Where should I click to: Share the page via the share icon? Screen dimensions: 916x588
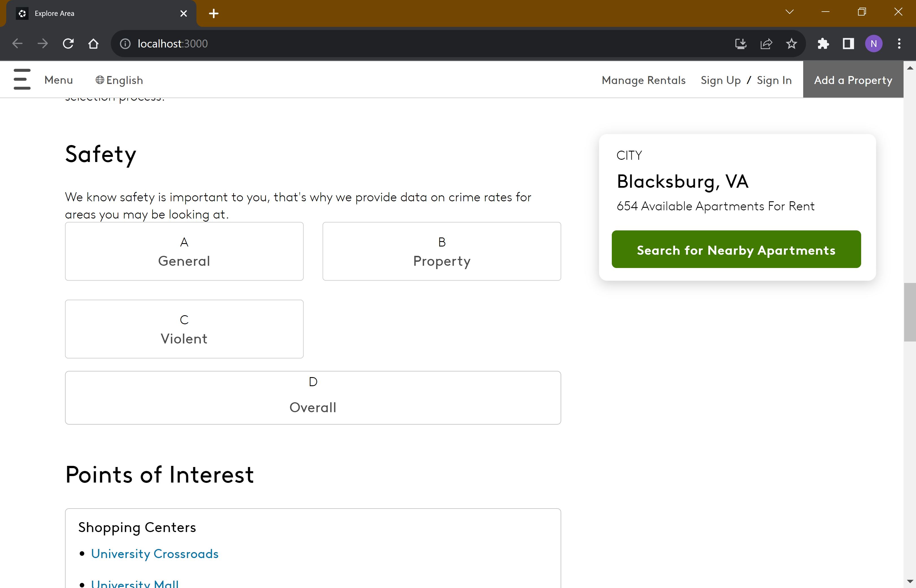coord(766,43)
